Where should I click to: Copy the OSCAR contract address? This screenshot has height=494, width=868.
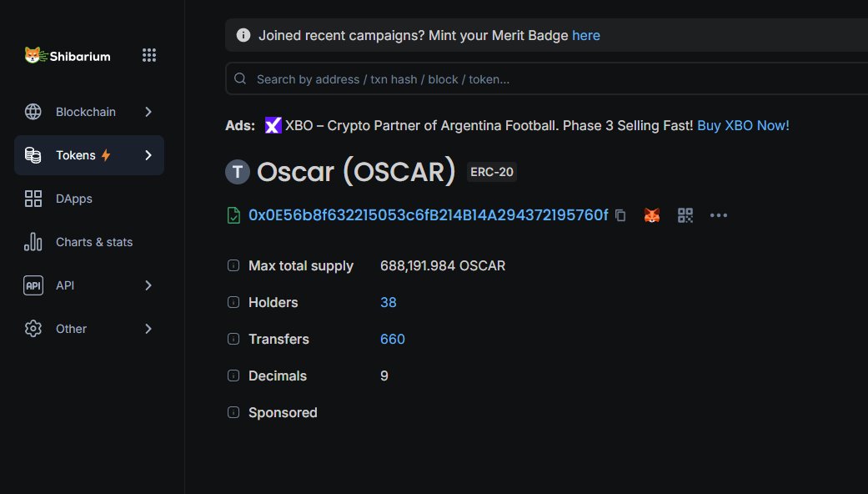(x=620, y=215)
